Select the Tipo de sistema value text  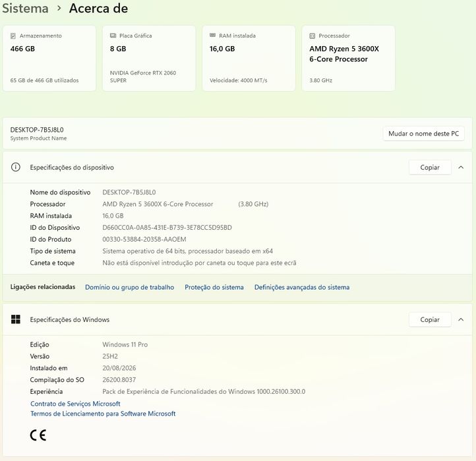point(188,251)
